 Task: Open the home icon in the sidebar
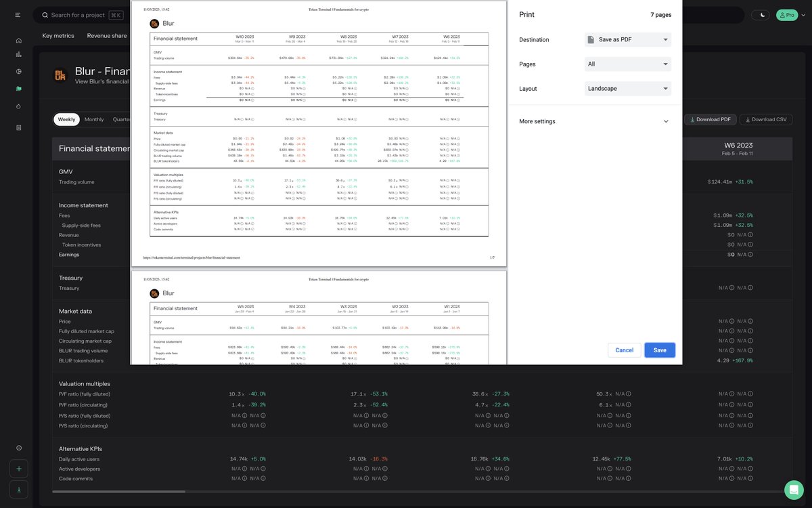click(x=18, y=40)
